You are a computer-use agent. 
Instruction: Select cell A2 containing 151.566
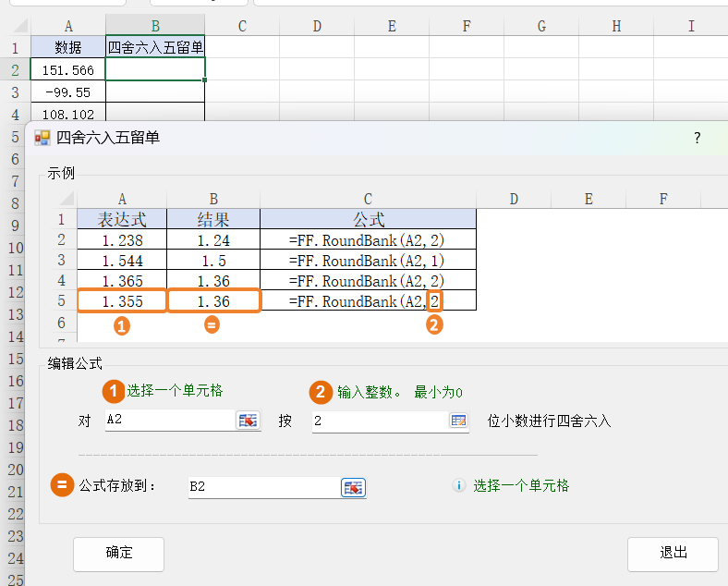(x=68, y=70)
